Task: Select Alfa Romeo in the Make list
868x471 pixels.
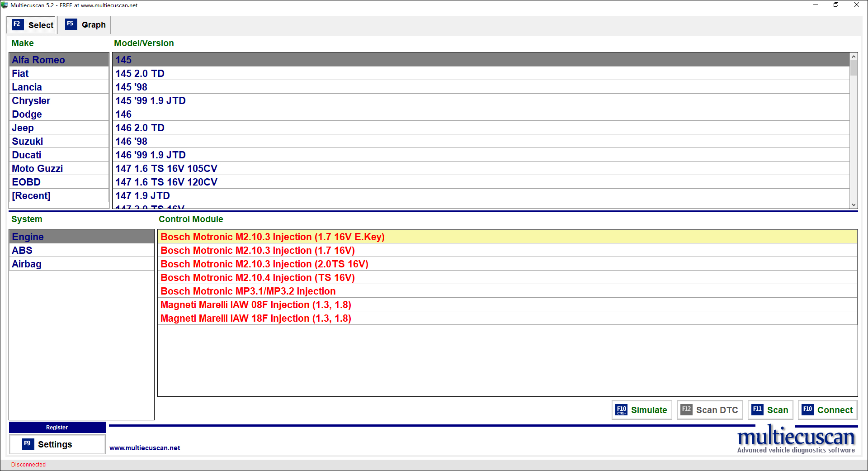Action: point(59,60)
